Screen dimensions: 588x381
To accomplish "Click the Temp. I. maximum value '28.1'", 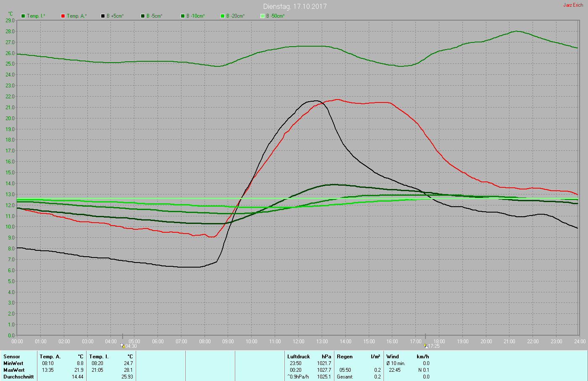I will coord(129,370).
